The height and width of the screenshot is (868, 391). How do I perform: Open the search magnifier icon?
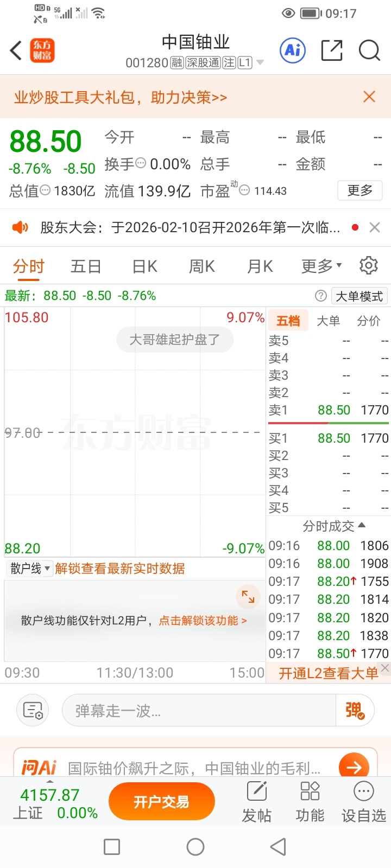pyautogui.click(x=369, y=50)
